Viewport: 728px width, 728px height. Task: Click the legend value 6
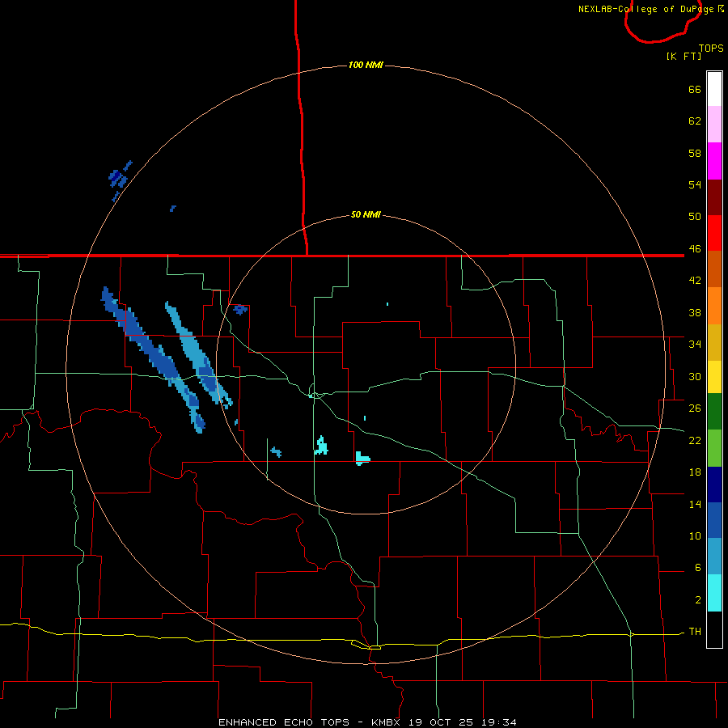(x=698, y=568)
